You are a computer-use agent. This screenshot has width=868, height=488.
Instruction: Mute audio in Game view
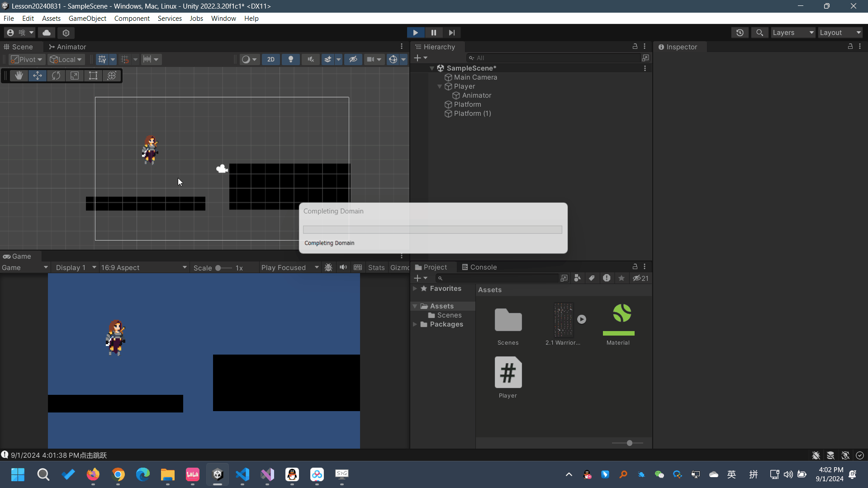(x=343, y=267)
